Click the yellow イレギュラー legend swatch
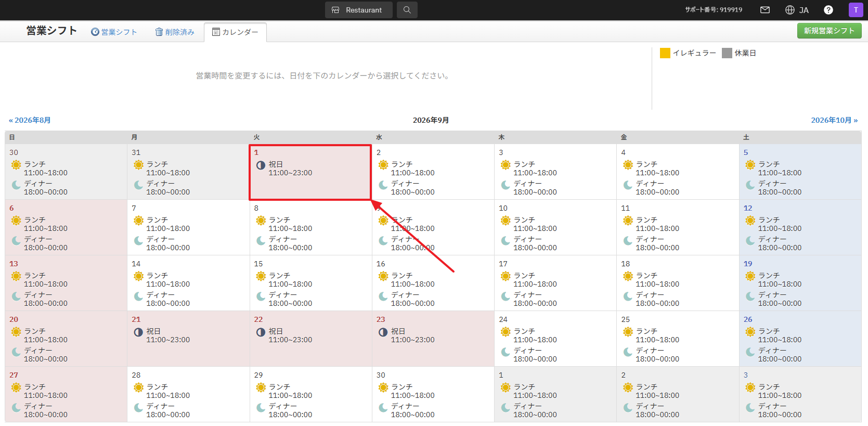 665,53
